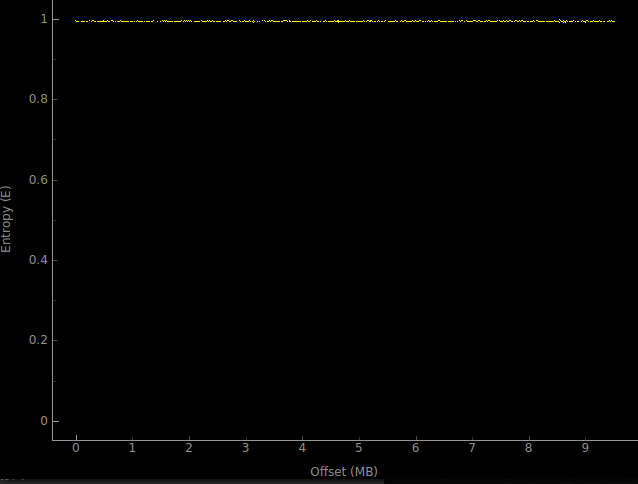Click the '4' offset axis tick label

click(x=302, y=448)
